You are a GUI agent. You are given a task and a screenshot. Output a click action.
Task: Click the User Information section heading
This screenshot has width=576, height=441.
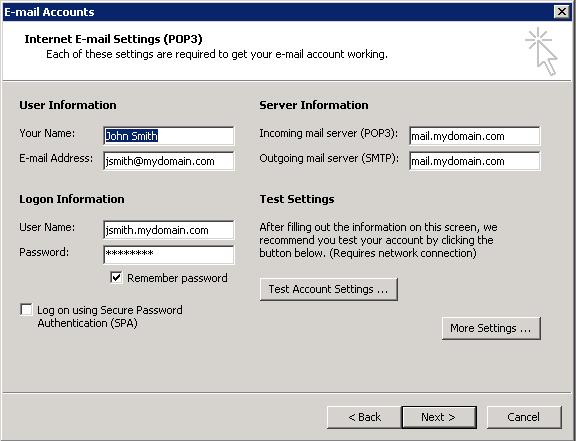click(68, 105)
